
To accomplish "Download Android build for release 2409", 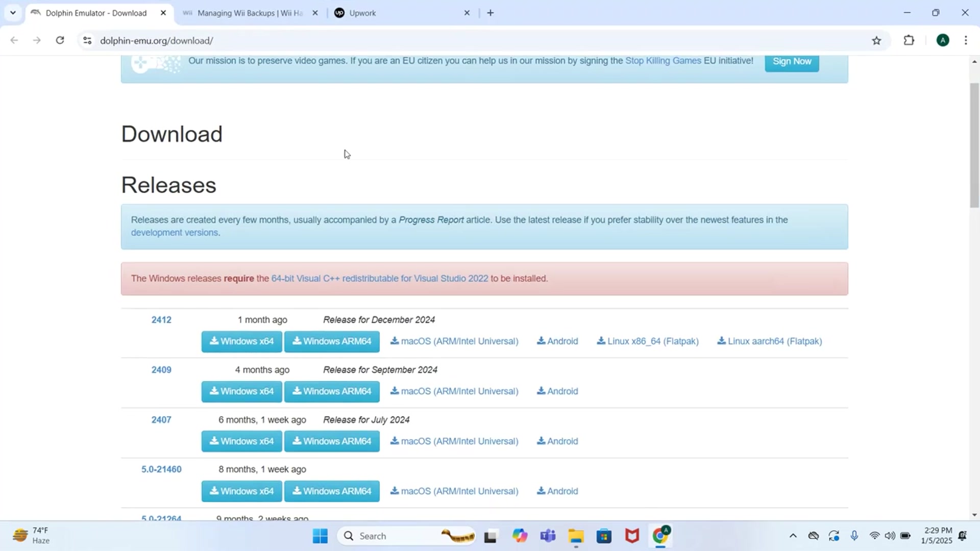I will click(557, 391).
